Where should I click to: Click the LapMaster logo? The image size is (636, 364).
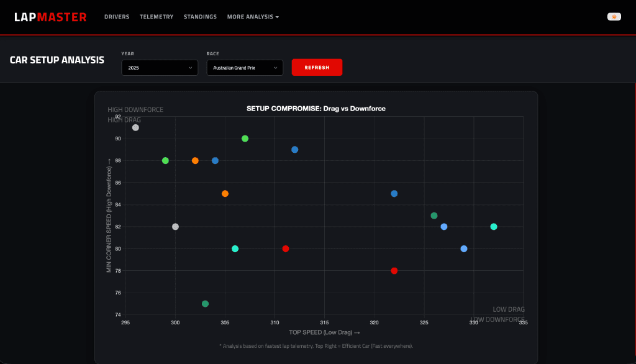coord(50,17)
